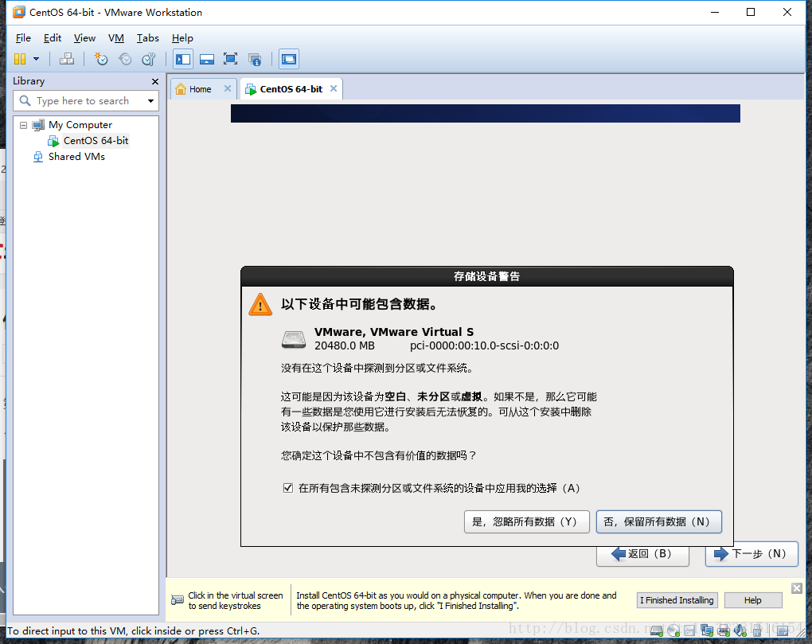Toggle the library sidebar view icon
Image resolution: width=812 pixels, height=644 pixels.
tap(183, 59)
